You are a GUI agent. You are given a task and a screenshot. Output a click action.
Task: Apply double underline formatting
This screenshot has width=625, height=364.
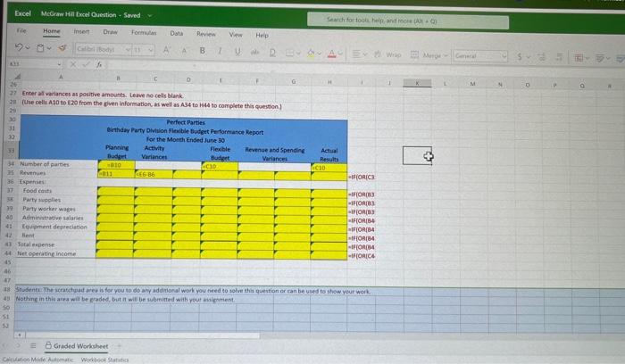pos(272,53)
